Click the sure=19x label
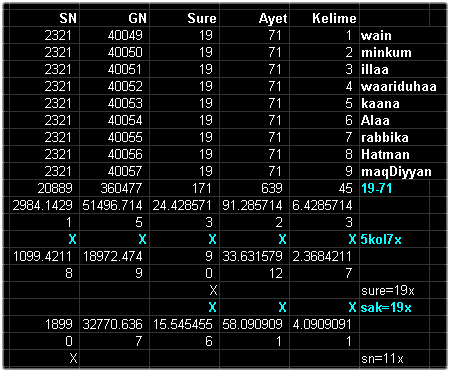450x372 pixels. tap(388, 291)
